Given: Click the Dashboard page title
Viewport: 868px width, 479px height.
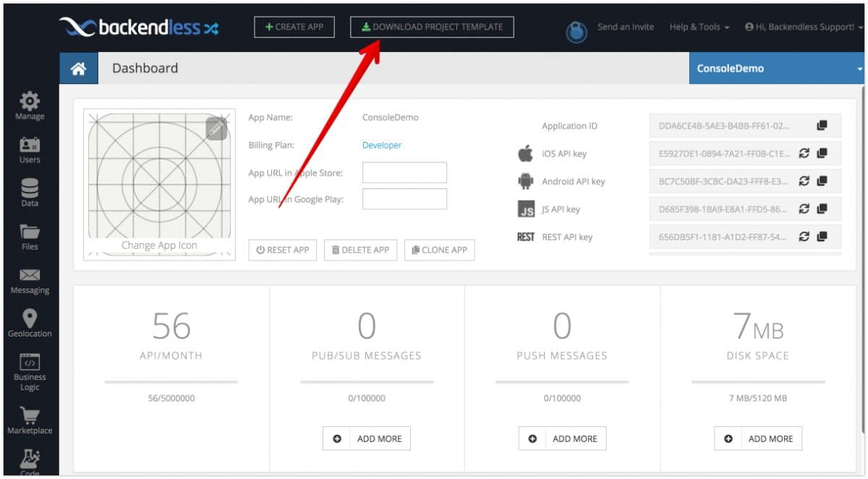Looking at the screenshot, I should (x=145, y=68).
